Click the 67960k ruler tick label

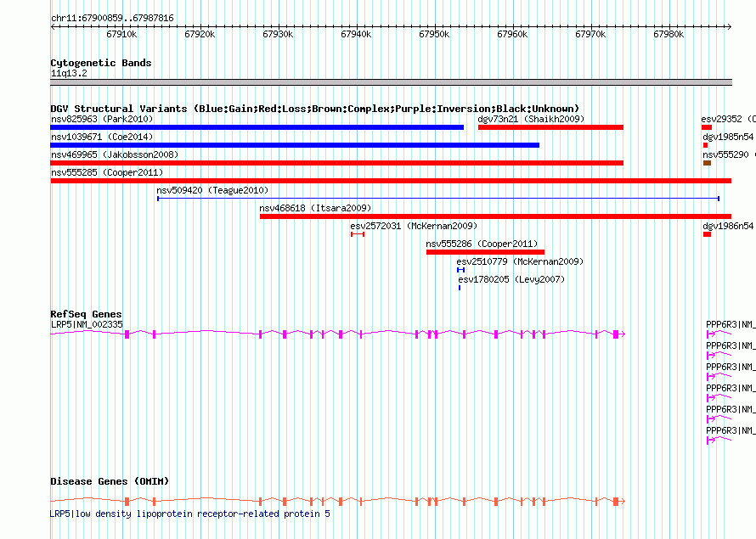click(x=512, y=34)
